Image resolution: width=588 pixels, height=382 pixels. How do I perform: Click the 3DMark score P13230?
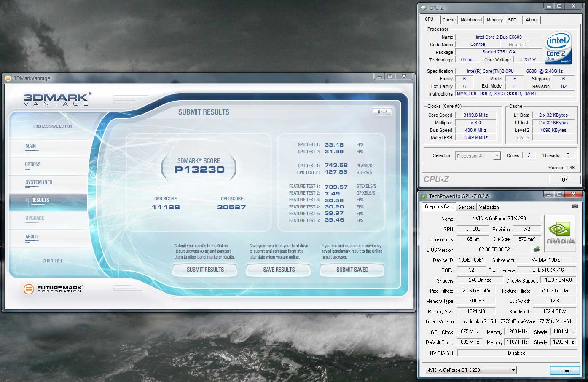click(x=199, y=170)
